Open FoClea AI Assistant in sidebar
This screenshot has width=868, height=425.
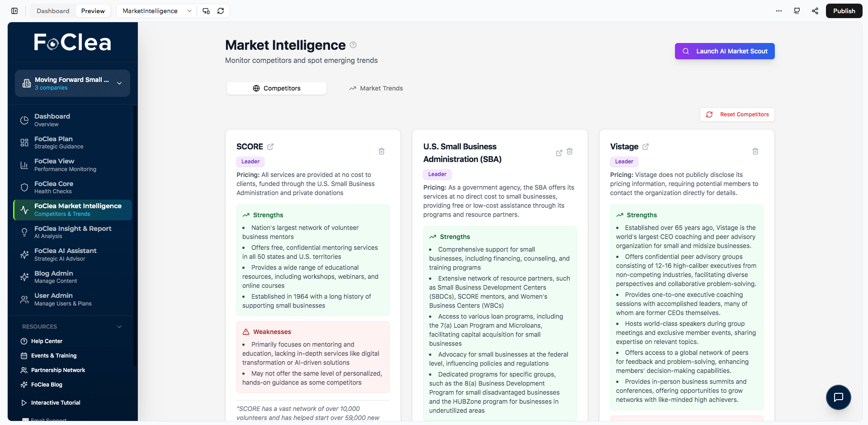pos(66,254)
